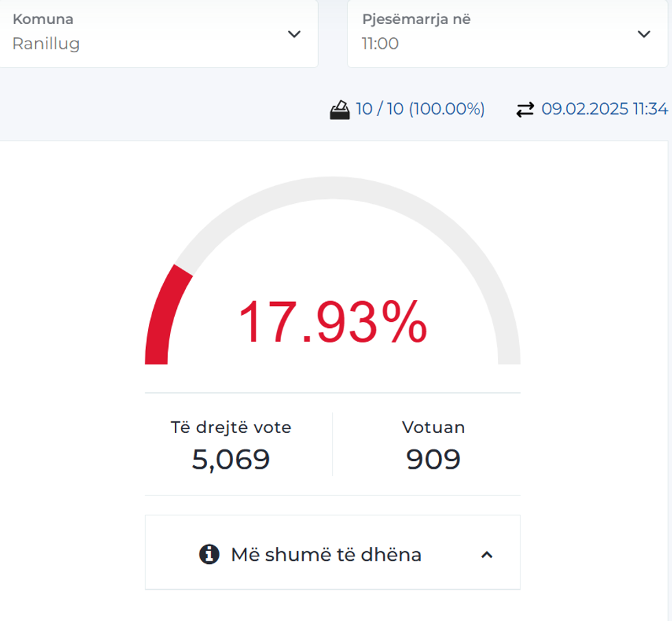The width and height of the screenshot is (672, 621).
Task: Select the Ranillug municipality value
Action: click(46, 44)
